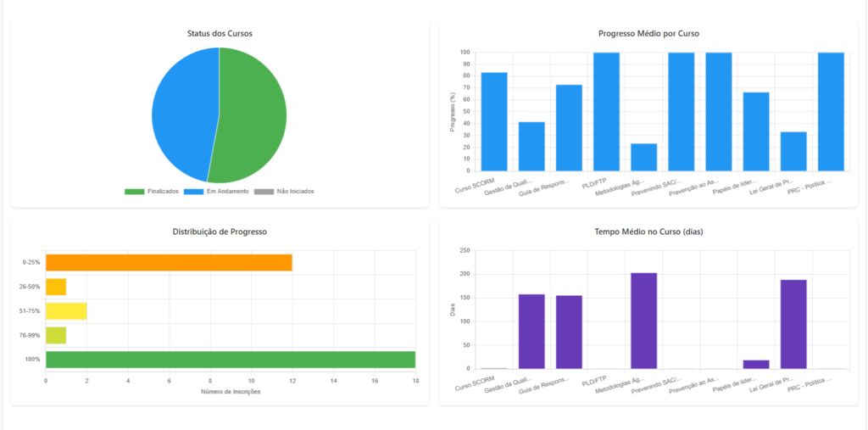The width and height of the screenshot is (868, 430).
Task: Select Gestão da Quali... bar in Progresso Médio chart
Action: [531, 146]
